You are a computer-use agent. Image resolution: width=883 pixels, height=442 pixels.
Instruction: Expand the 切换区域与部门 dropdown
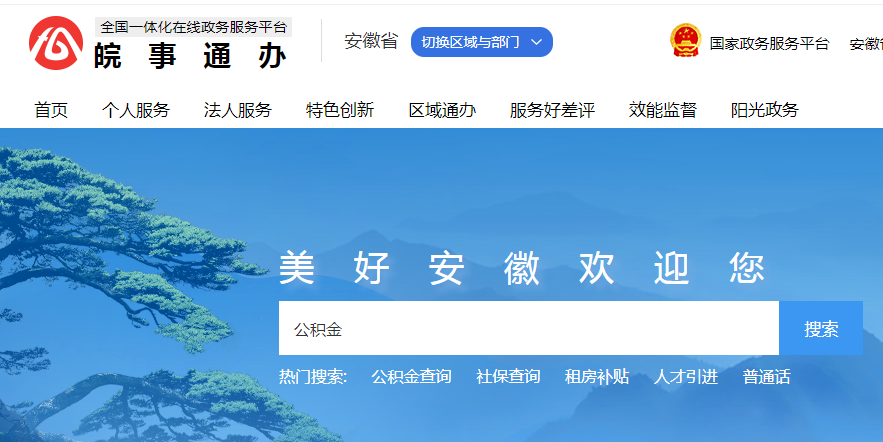pyautogui.click(x=481, y=42)
